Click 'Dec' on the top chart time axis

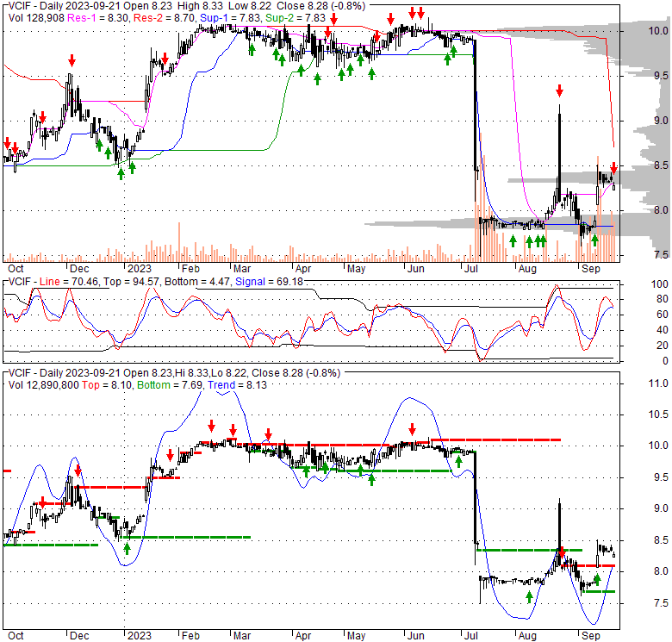pos(79,269)
